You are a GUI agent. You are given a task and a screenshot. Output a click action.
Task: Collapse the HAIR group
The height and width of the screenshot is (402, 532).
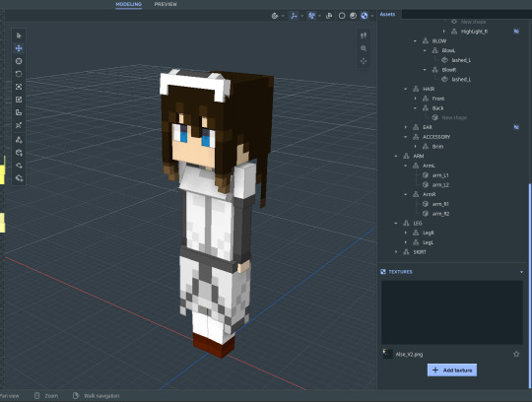tap(406, 89)
